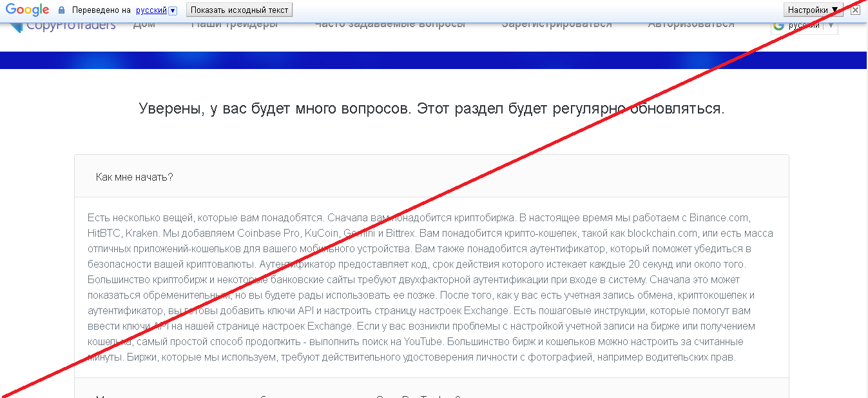The height and width of the screenshot is (398, 868).
Task: Open Часто задаваемые вопросы menu item
Action: pyautogui.click(x=390, y=26)
